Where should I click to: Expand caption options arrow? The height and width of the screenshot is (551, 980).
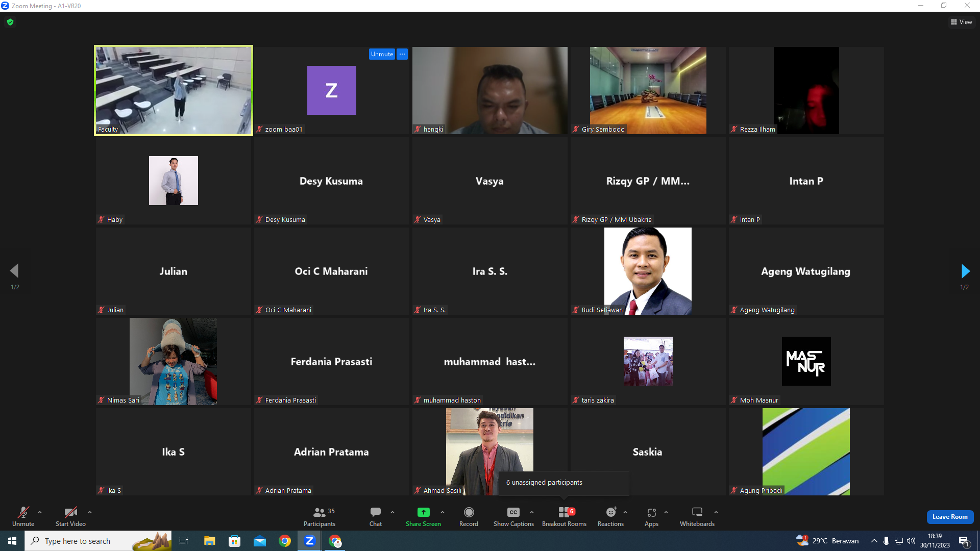click(532, 512)
